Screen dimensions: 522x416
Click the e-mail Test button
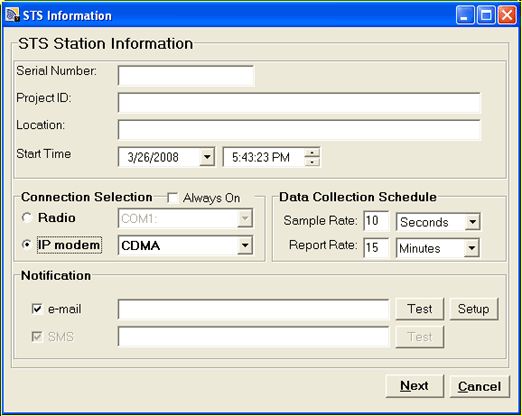pos(420,309)
